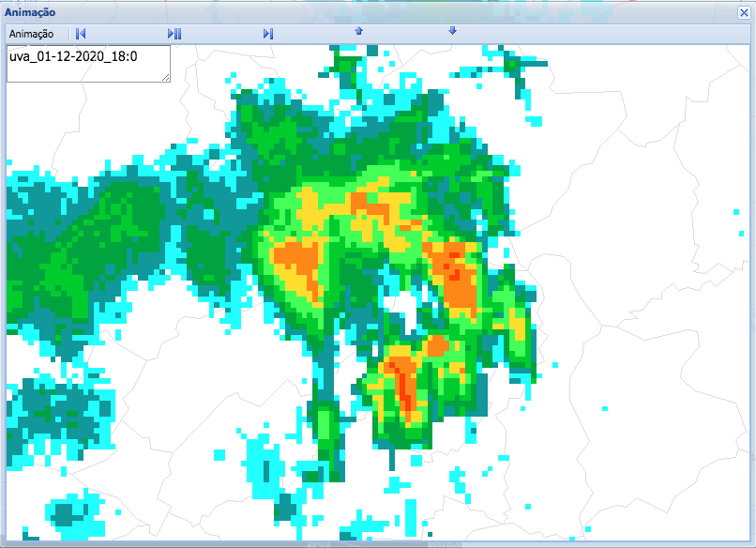Click the text area's resize handle
This screenshot has width=756, height=548.
point(166,77)
